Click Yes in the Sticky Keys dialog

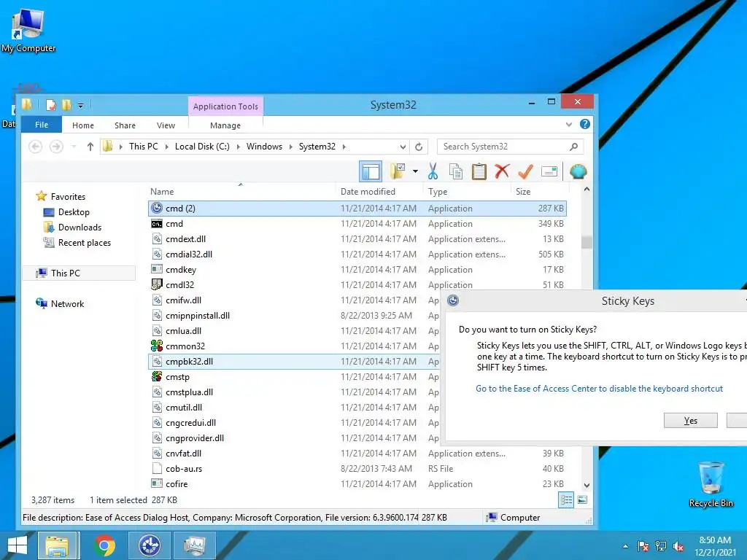click(x=690, y=421)
